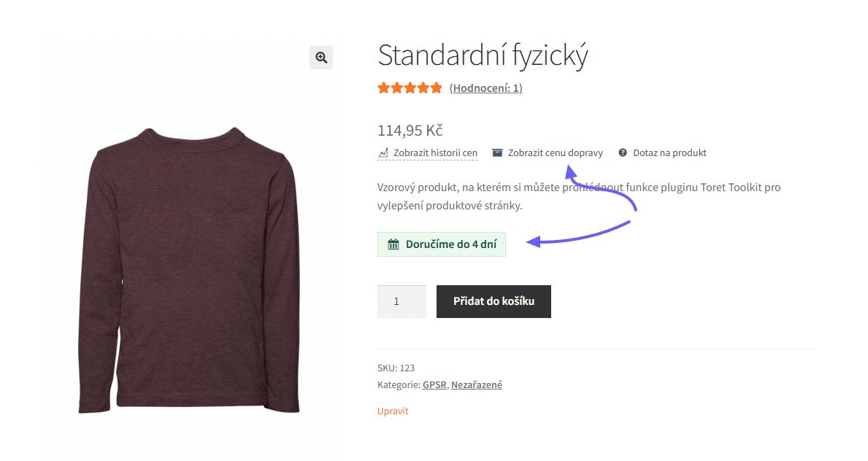Click the "SKU: 123" text
This screenshot has width=868, height=461.
pyautogui.click(x=396, y=368)
